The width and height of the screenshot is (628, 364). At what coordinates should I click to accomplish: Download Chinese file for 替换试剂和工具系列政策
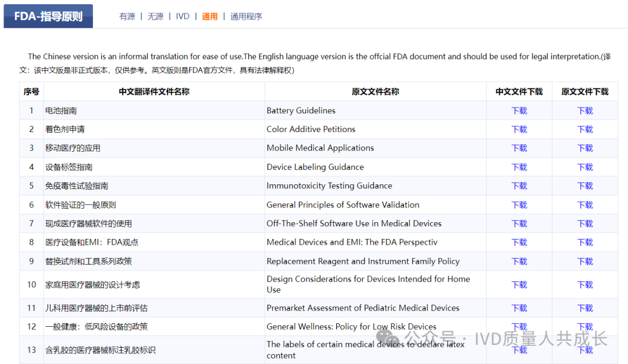pos(519,262)
